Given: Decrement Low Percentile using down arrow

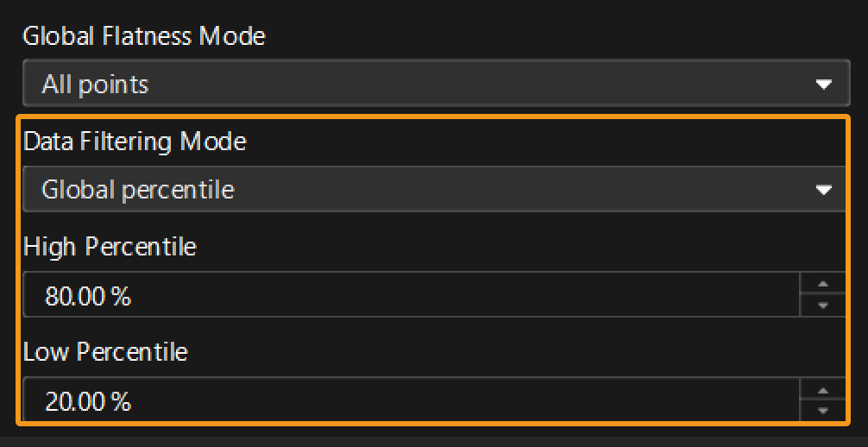Looking at the screenshot, I should point(823,411).
